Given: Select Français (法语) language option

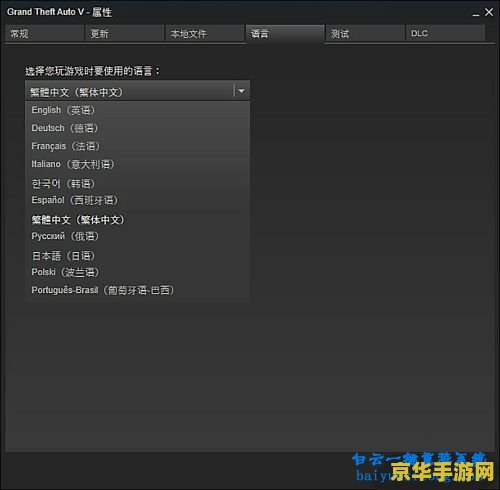Looking at the screenshot, I should point(137,146).
